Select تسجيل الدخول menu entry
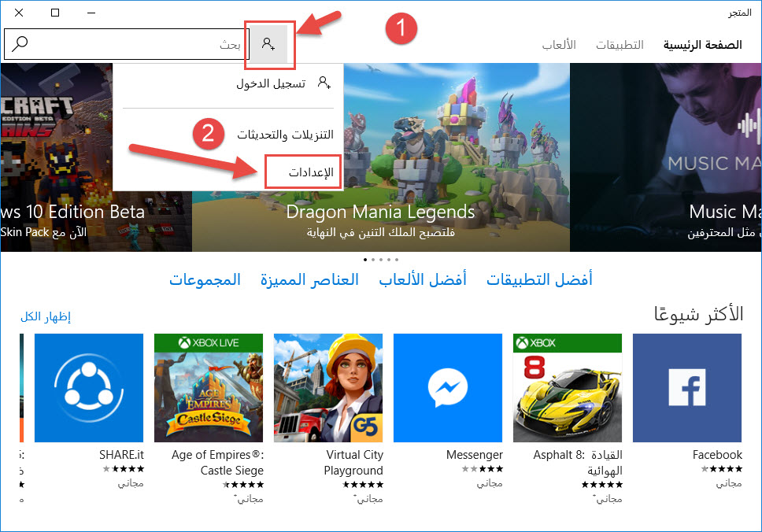The width and height of the screenshot is (762, 532). pos(271,83)
